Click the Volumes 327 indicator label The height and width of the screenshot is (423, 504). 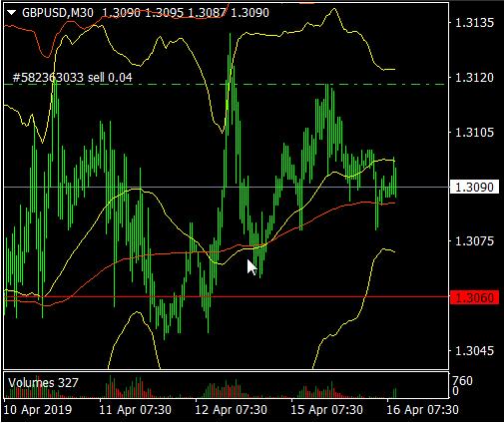(43, 383)
